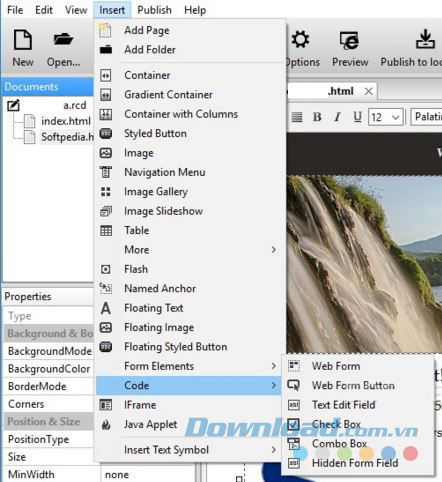The image size is (442, 482).
Task: Open the View menu
Action: pos(76,10)
